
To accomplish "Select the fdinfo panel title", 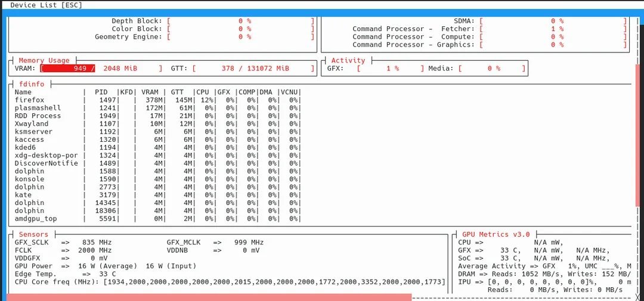I will click(32, 84).
